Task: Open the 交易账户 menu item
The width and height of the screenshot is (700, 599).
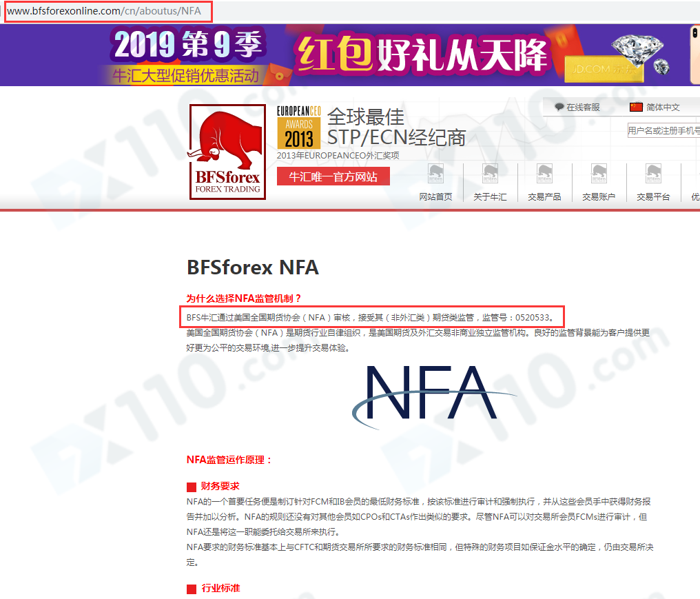Action: (599, 197)
